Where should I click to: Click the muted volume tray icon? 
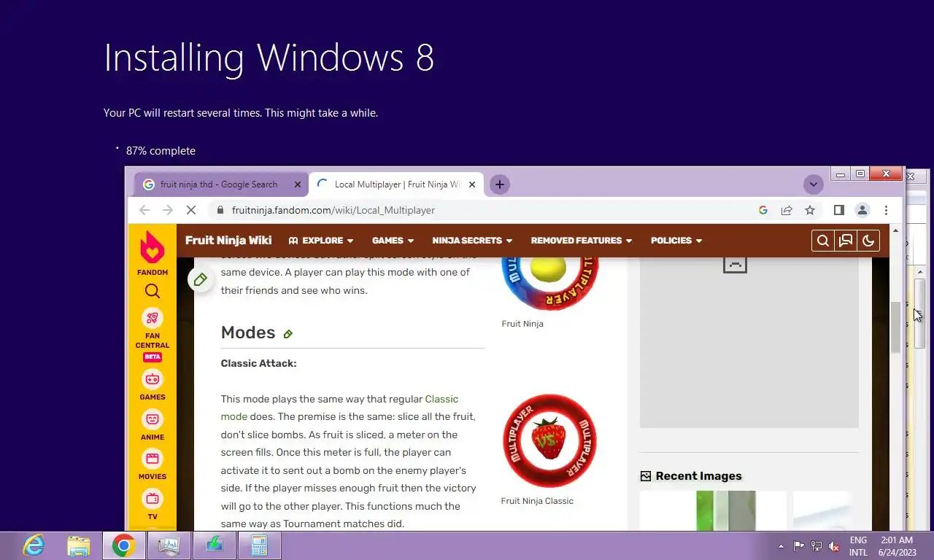pos(834,546)
